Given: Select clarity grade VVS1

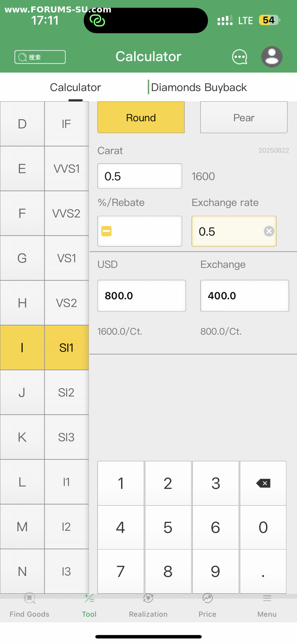Looking at the screenshot, I should [67, 169].
